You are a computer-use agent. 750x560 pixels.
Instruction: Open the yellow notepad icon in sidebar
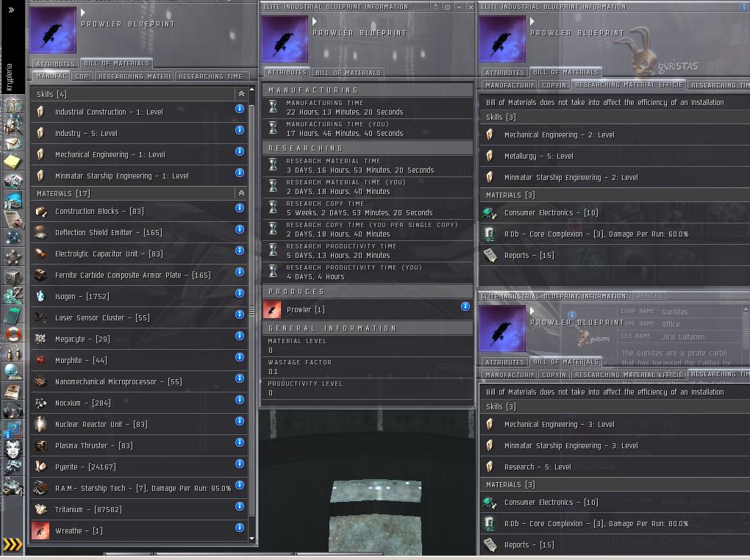tap(13, 162)
